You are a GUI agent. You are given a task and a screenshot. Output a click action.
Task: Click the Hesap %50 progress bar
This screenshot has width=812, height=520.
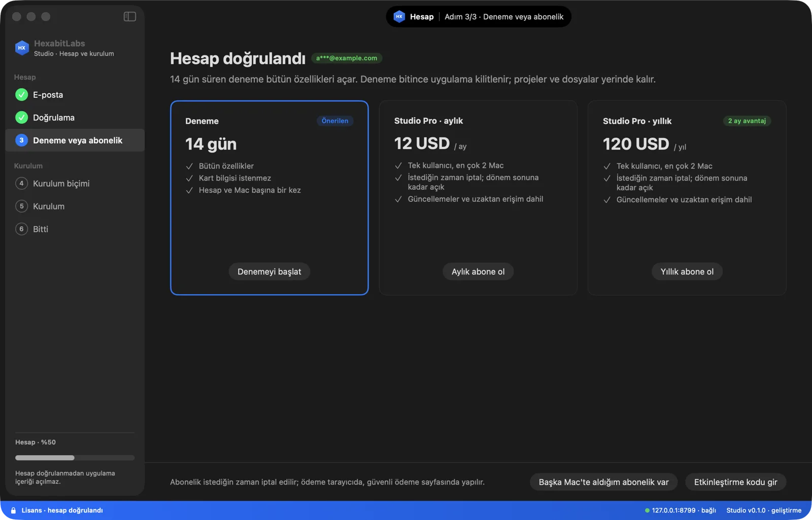75,458
